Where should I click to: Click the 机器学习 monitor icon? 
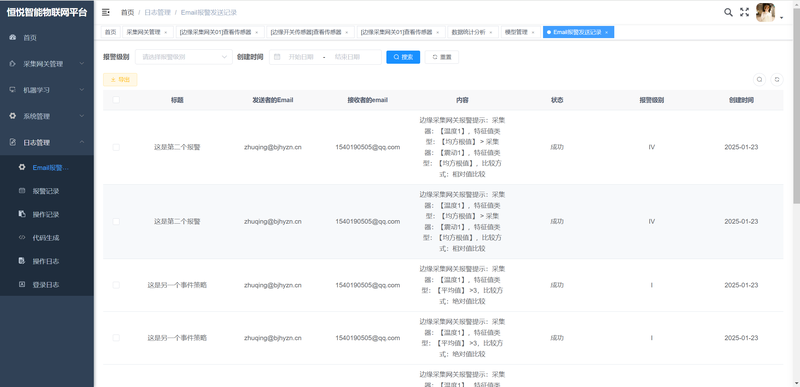13,90
